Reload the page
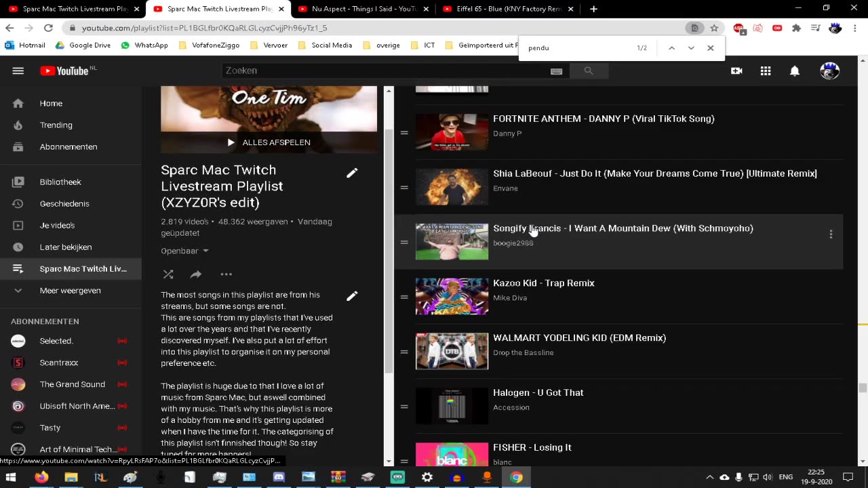 point(48,28)
